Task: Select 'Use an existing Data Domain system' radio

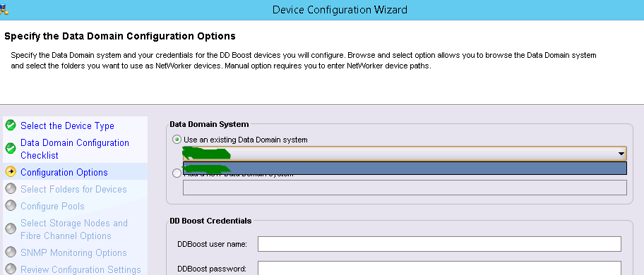Action: coord(177,140)
